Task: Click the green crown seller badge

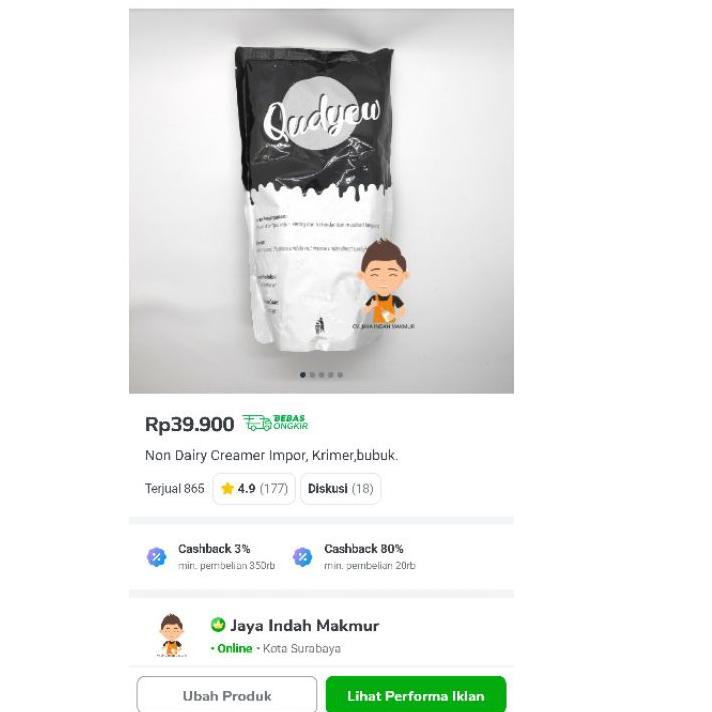Action: (x=218, y=625)
